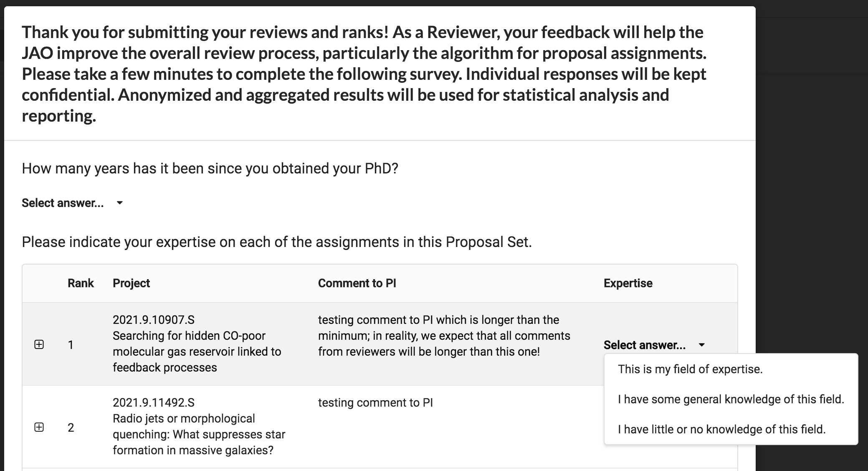The width and height of the screenshot is (868, 471).
Task: Open Expertise dropdown for project 2021.9.10907.S
Action: (645, 345)
